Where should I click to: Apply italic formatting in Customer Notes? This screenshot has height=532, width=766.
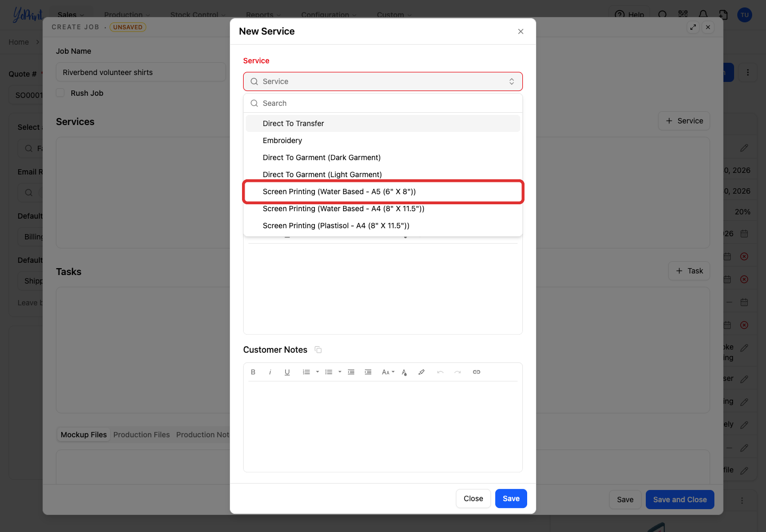pos(270,372)
